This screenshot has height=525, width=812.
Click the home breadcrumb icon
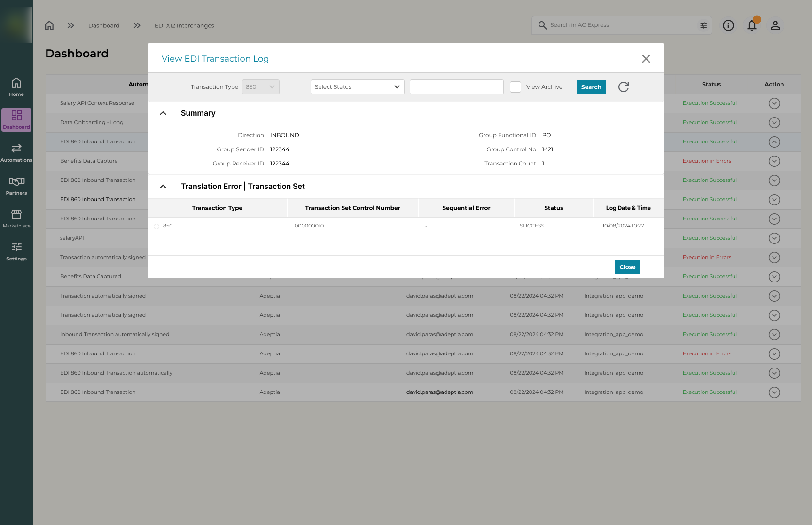(x=49, y=25)
